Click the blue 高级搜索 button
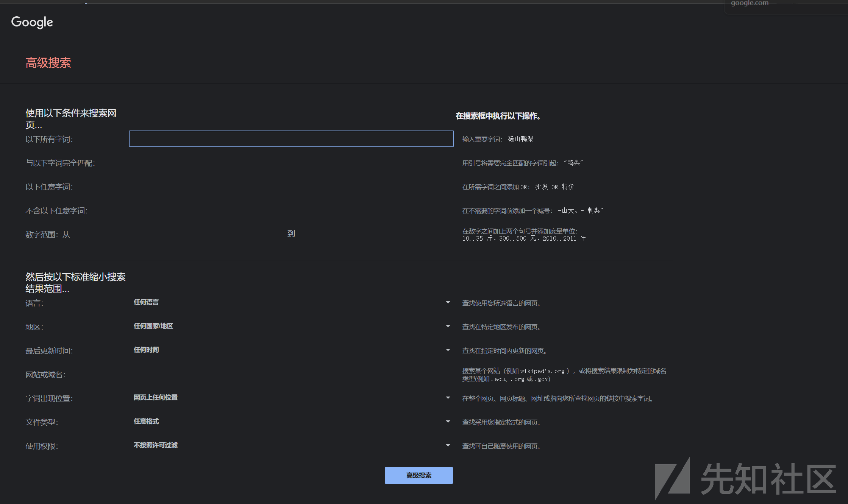 419,475
